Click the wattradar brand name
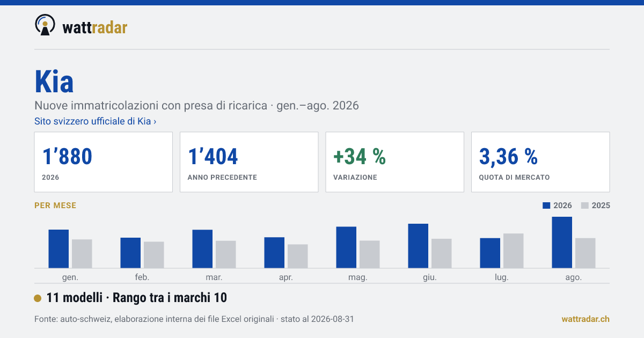 coord(95,27)
